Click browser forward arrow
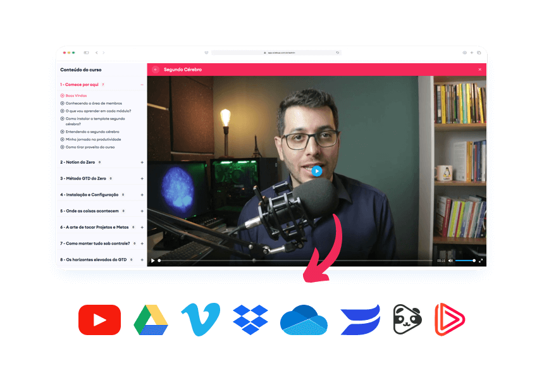Image resolution: width=544 pixels, height=392 pixels. tap(103, 52)
